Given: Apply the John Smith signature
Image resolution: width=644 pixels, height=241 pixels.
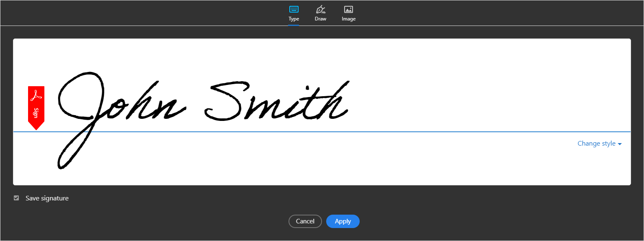Looking at the screenshot, I should (x=343, y=221).
